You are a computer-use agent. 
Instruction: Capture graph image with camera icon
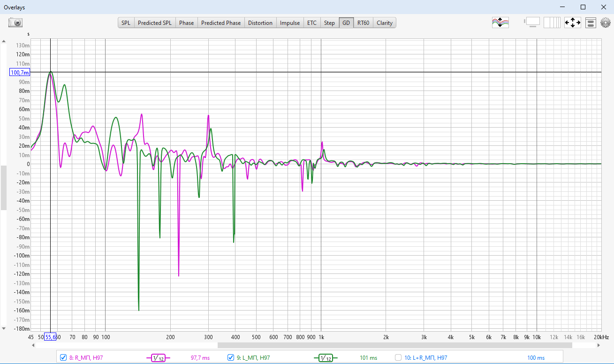tap(15, 23)
